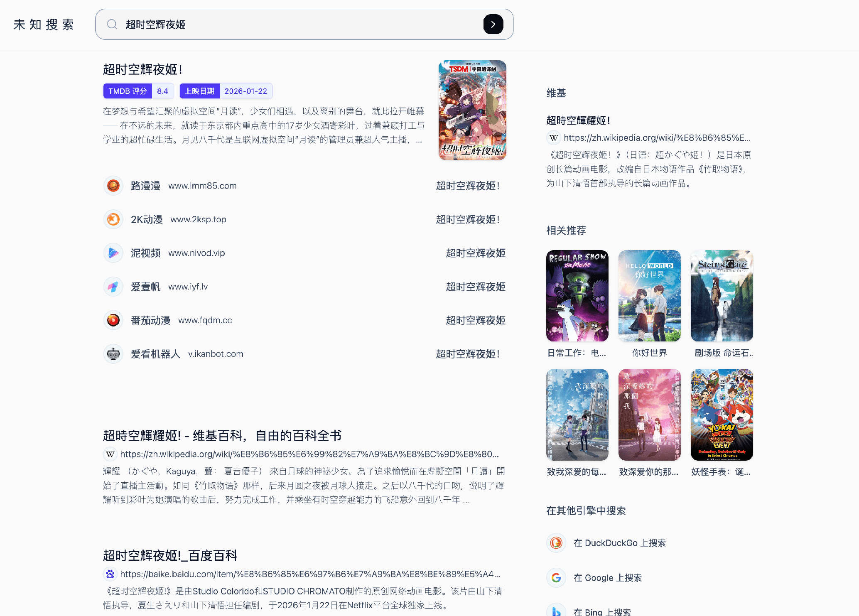Click the 番茄动漫 red site icon
Viewport: 859px width, 616px height.
tap(113, 320)
